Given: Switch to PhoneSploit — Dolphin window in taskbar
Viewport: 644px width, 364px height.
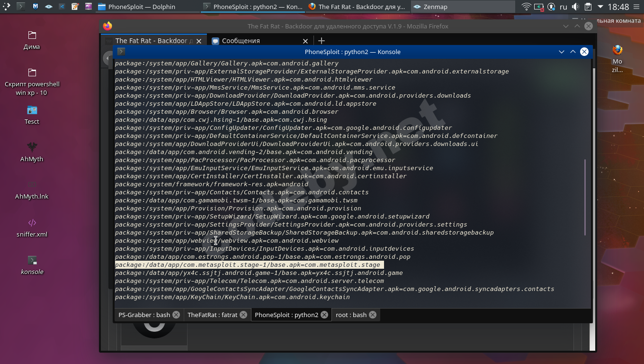Looking at the screenshot, I should click(x=147, y=7).
